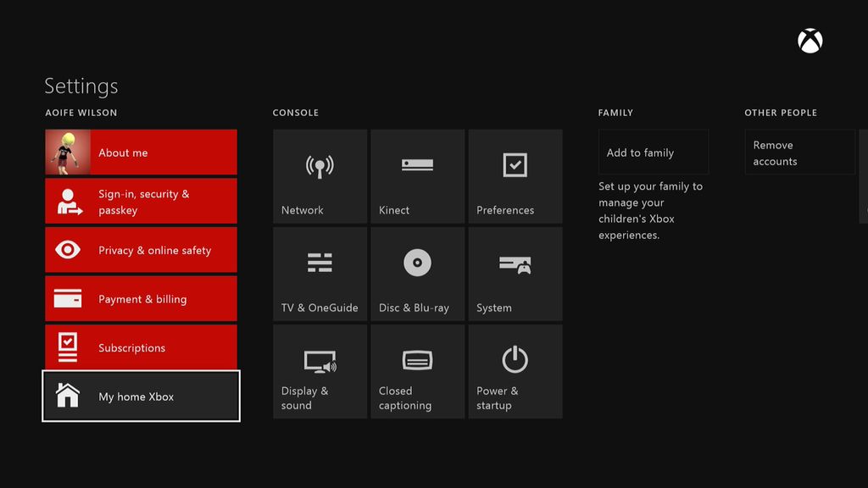
Task: Open Network settings
Action: [x=320, y=175]
